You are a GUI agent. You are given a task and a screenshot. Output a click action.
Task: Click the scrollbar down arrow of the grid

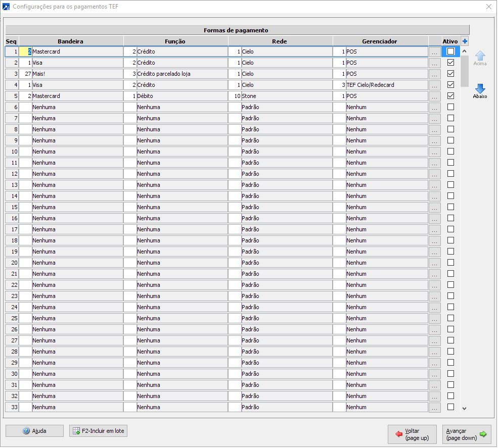click(x=464, y=408)
